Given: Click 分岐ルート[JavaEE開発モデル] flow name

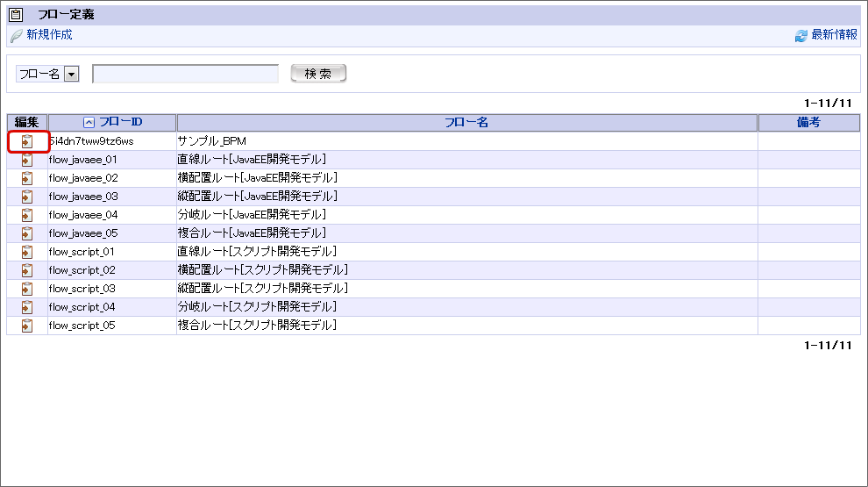Looking at the screenshot, I should coord(252,214).
